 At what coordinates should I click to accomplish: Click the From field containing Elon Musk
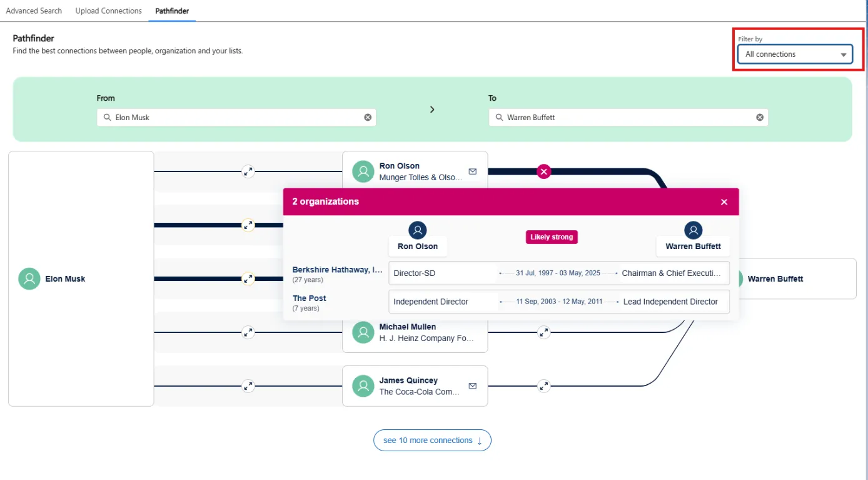tap(236, 118)
